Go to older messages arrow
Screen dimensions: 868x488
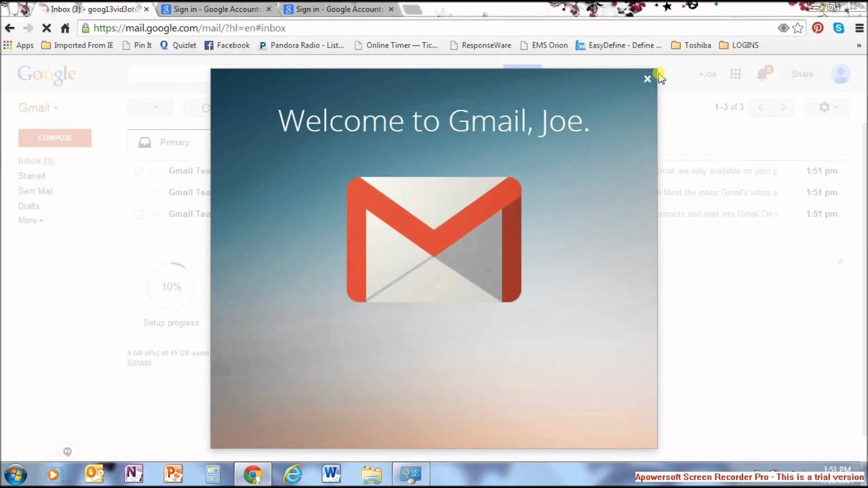[x=783, y=108]
